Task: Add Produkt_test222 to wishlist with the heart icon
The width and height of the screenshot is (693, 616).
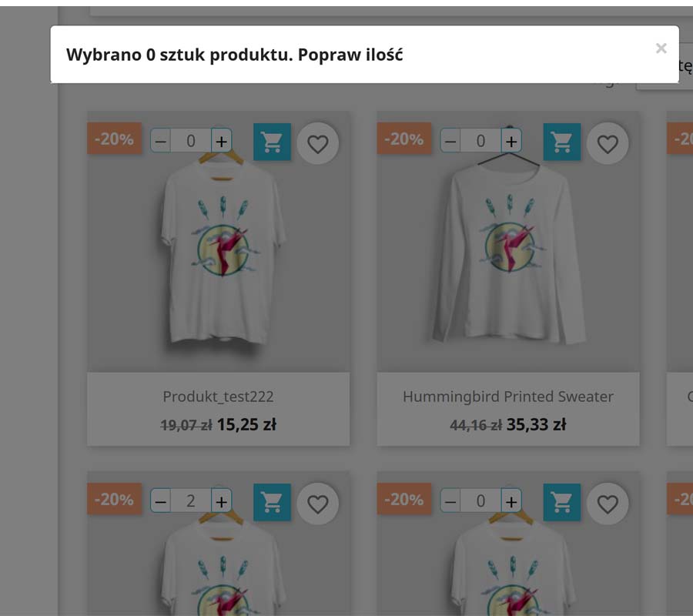Action: click(x=318, y=144)
